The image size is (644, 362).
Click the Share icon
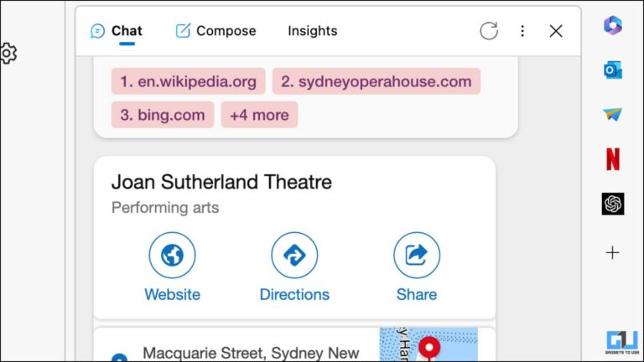(417, 255)
